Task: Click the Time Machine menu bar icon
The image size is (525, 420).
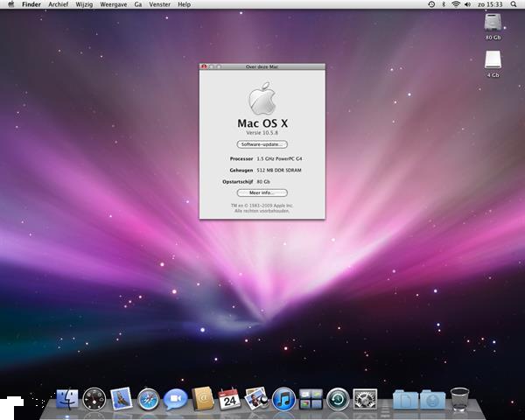Action: tap(431, 4)
